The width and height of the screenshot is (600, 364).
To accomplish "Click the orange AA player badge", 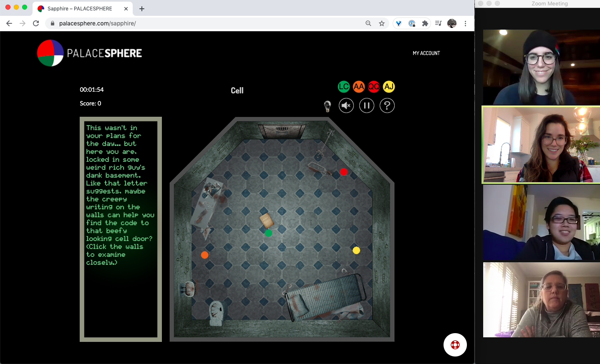I will [x=359, y=87].
